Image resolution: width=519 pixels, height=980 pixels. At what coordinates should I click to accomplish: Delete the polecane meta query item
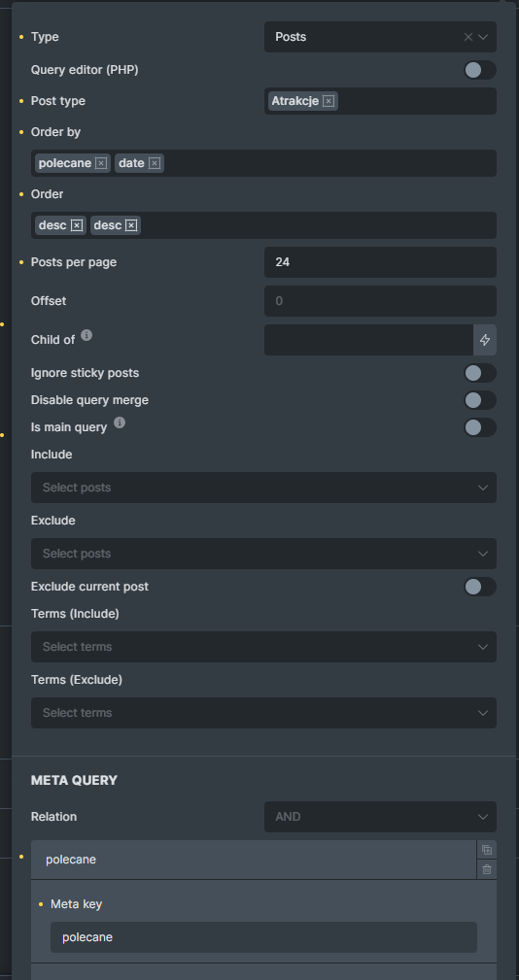[x=487, y=869]
